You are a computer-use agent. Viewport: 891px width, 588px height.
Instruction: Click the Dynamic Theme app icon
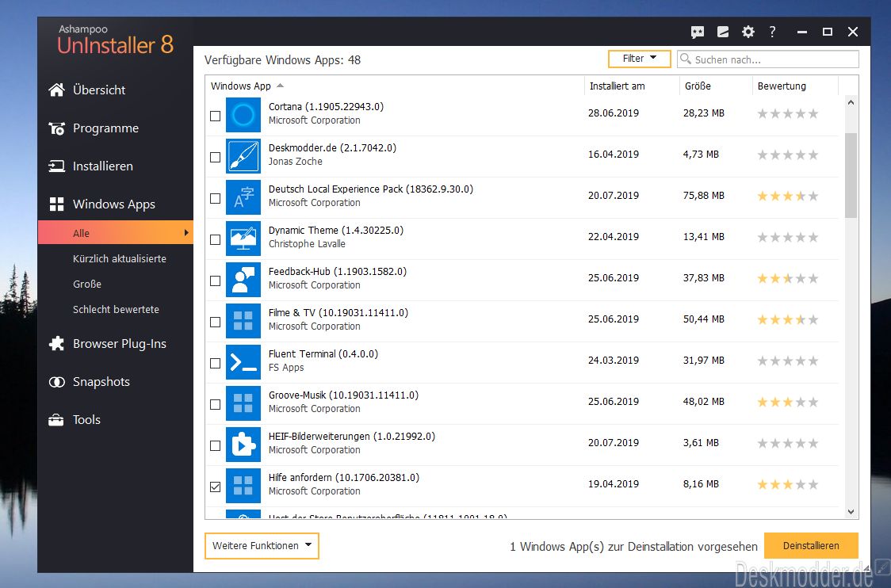[243, 239]
